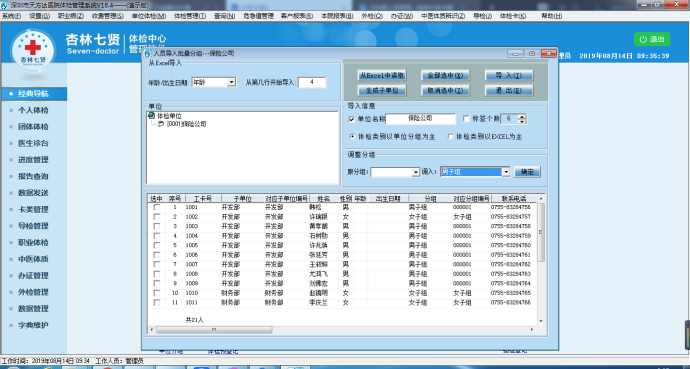Open the 单位体检 menu
The image size is (690, 369).
coord(149,16)
